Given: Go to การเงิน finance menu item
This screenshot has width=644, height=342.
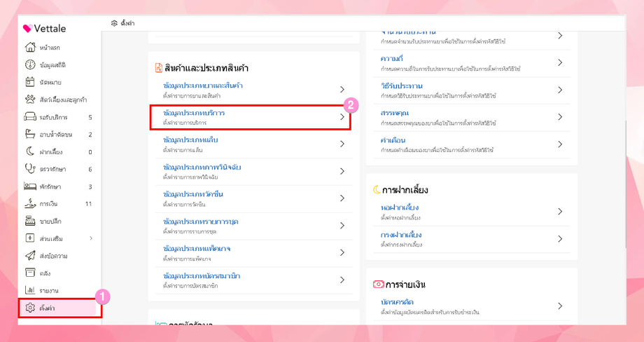Looking at the screenshot, I should tap(48, 204).
